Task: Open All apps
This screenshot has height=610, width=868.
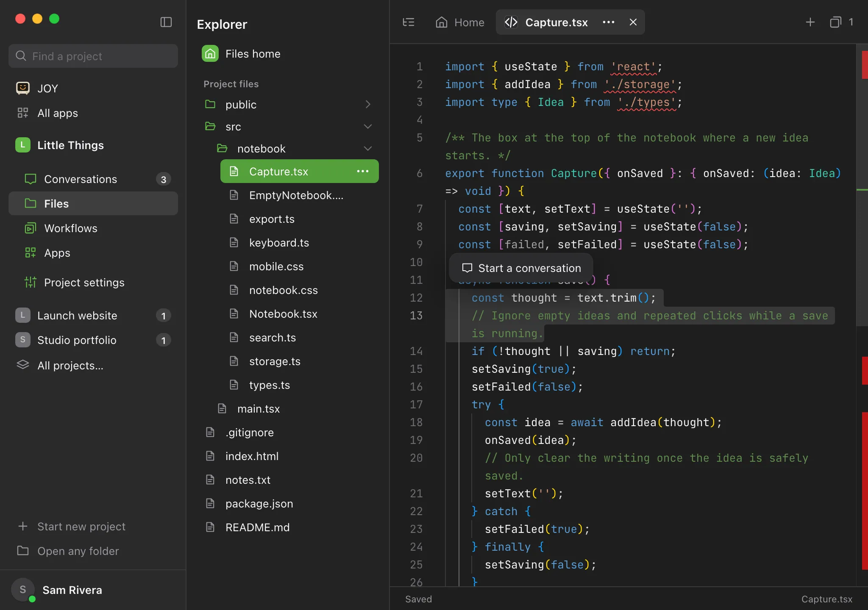Action: pos(93,113)
